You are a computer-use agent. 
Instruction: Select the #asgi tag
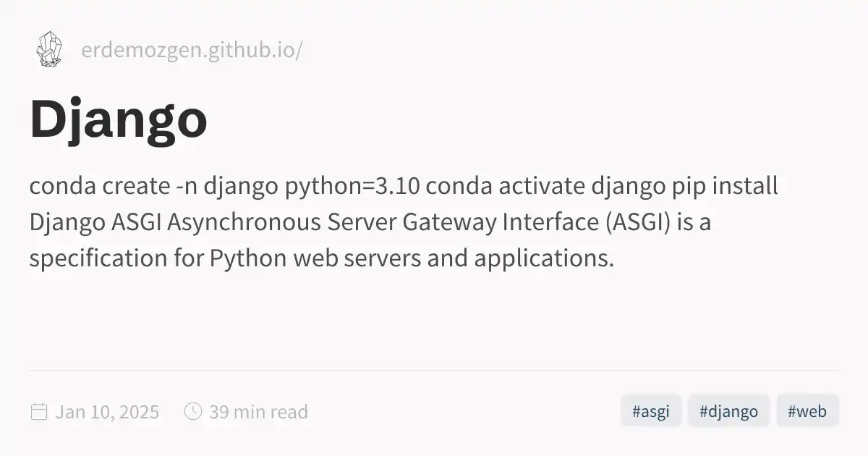pos(650,411)
